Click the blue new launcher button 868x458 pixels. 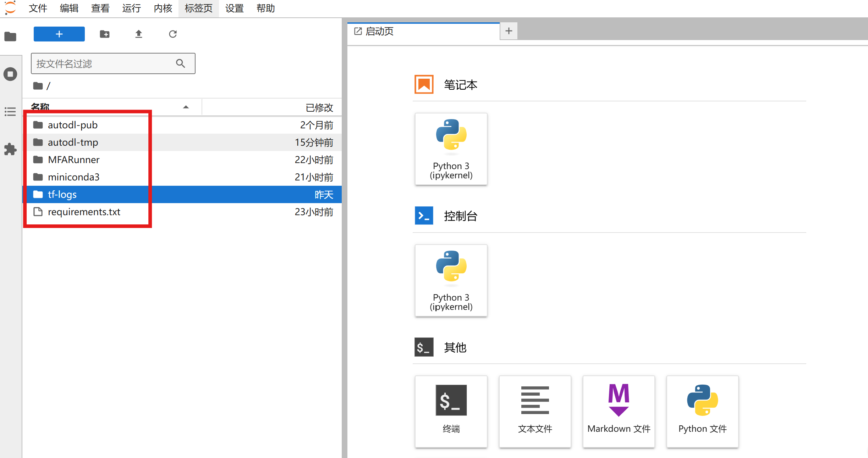59,34
